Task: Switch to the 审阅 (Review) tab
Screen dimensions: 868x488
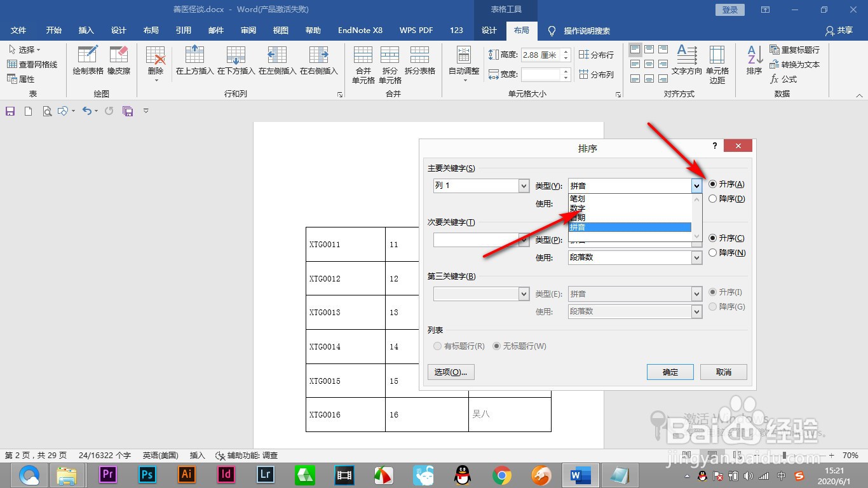Action: point(248,30)
